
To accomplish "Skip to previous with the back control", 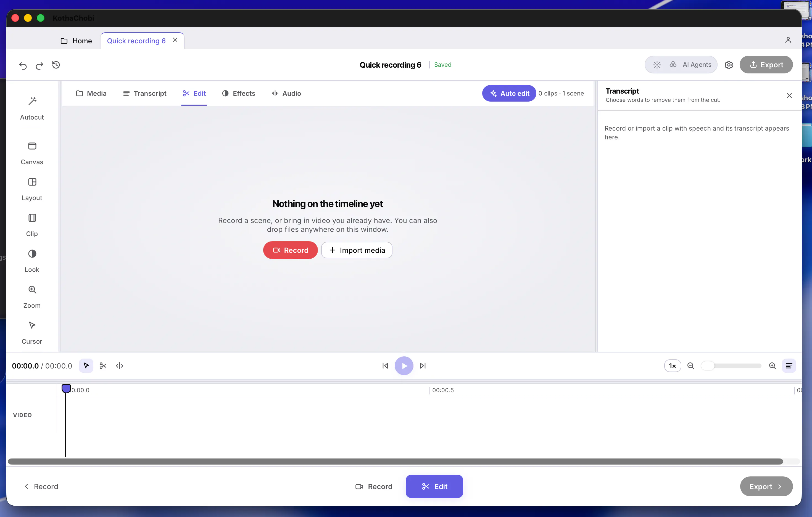I will coord(385,366).
